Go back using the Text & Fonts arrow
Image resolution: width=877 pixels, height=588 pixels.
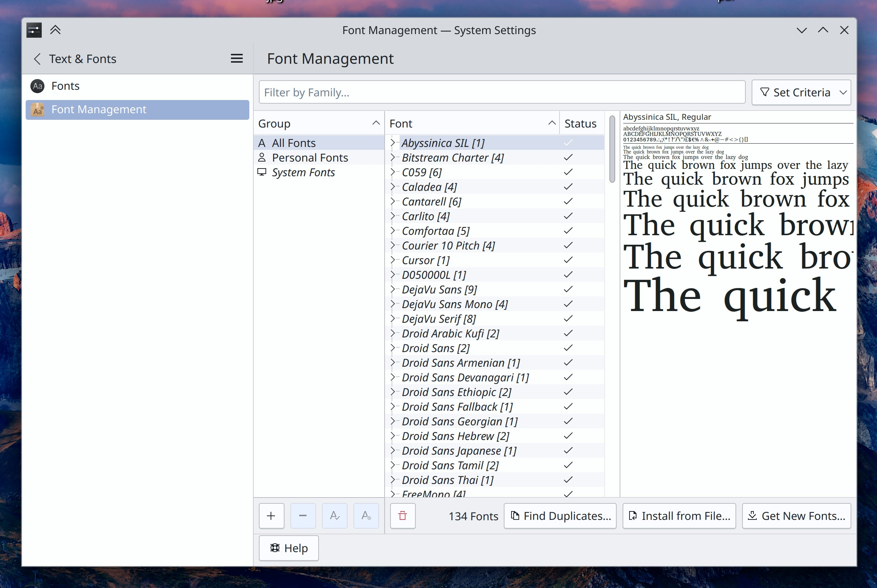[37, 59]
